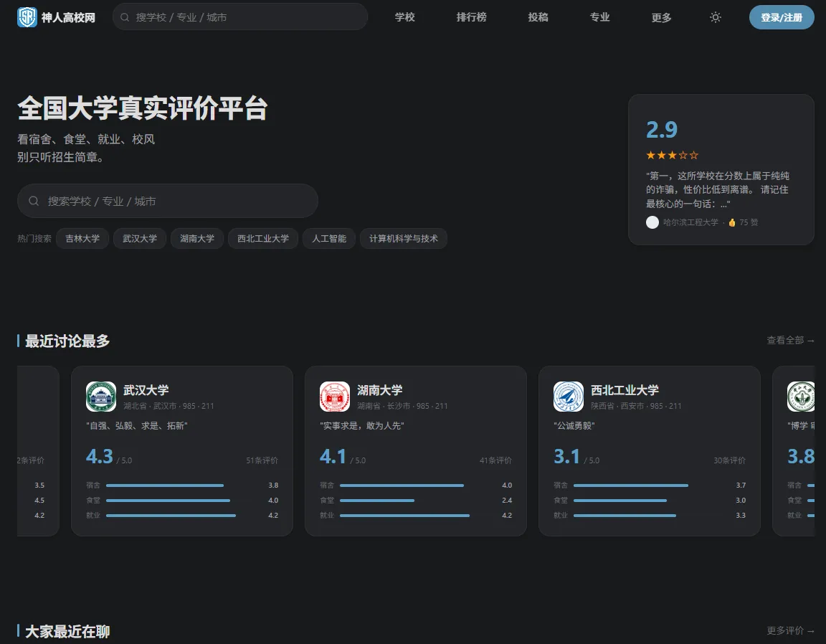This screenshot has height=644, width=826.
Task: Focus the top 搜学校 / 专业 / 城市 search field
Action: click(240, 17)
